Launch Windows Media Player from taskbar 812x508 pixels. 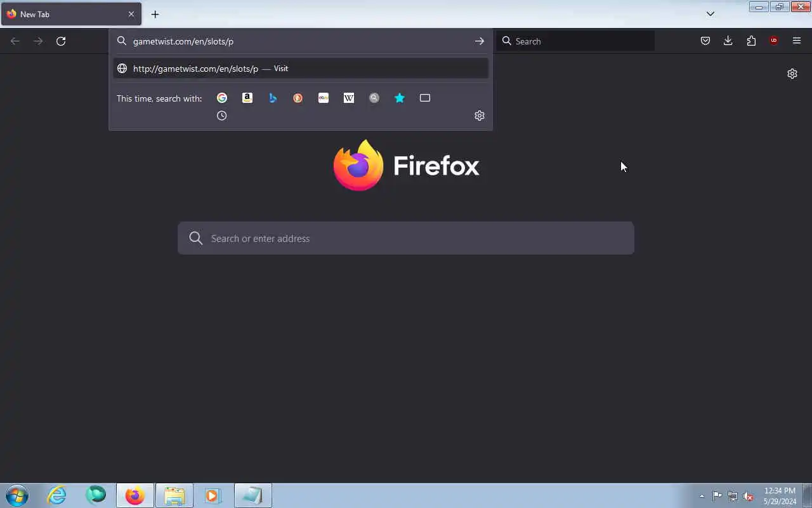pyautogui.click(x=213, y=495)
